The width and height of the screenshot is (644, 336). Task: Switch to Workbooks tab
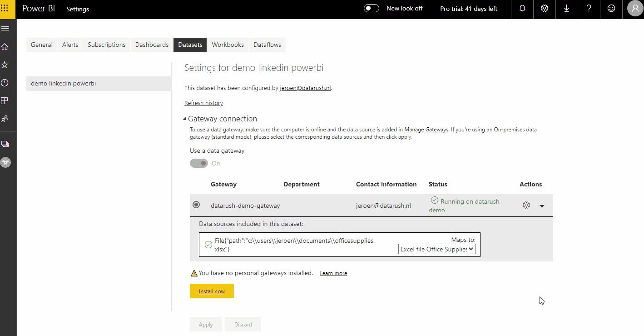228,45
